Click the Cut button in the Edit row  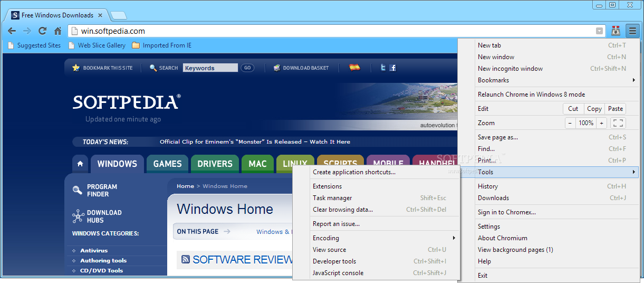point(573,109)
